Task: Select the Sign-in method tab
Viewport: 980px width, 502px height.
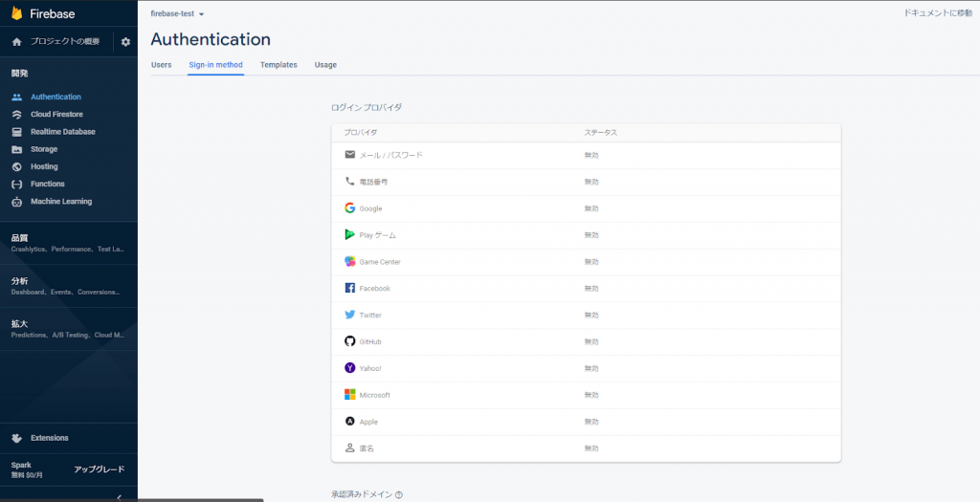Action: 215,65
